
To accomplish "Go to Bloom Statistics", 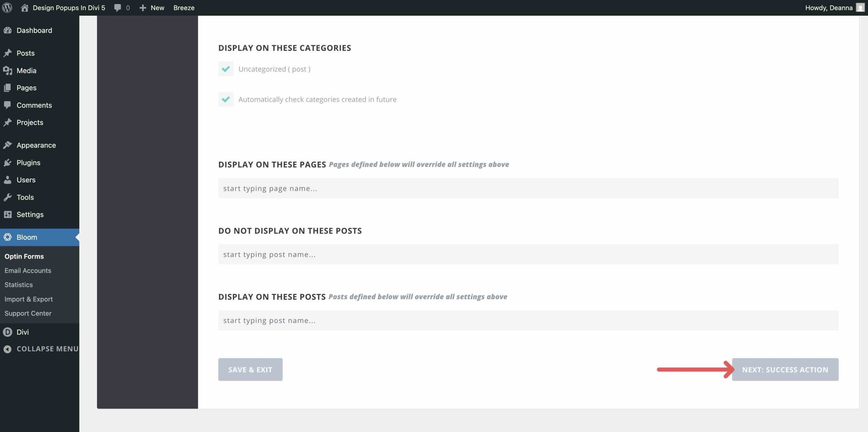I will [19, 285].
